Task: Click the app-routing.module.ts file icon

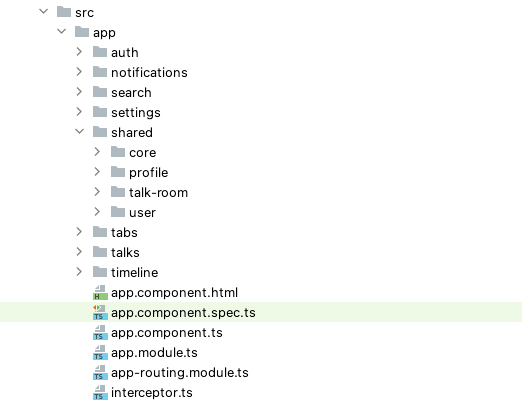Action: pyautogui.click(x=100, y=372)
